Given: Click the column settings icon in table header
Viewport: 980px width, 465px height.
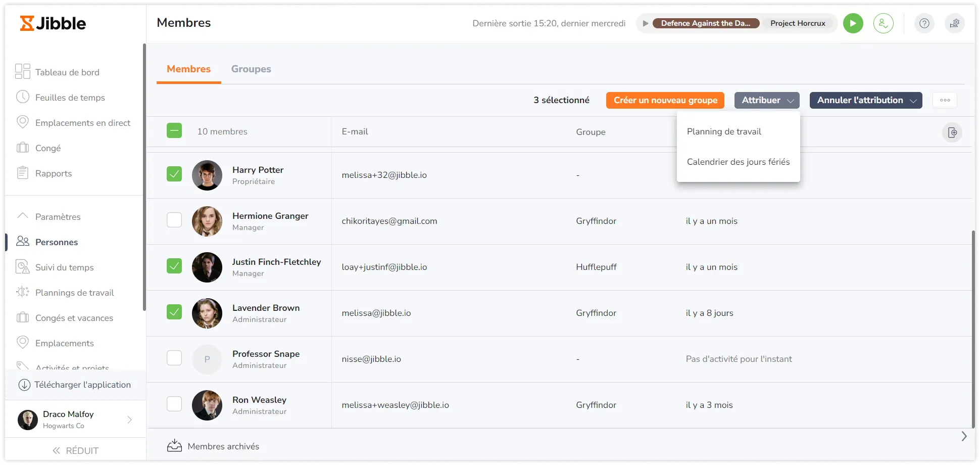Looking at the screenshot, I should point(952,132).
